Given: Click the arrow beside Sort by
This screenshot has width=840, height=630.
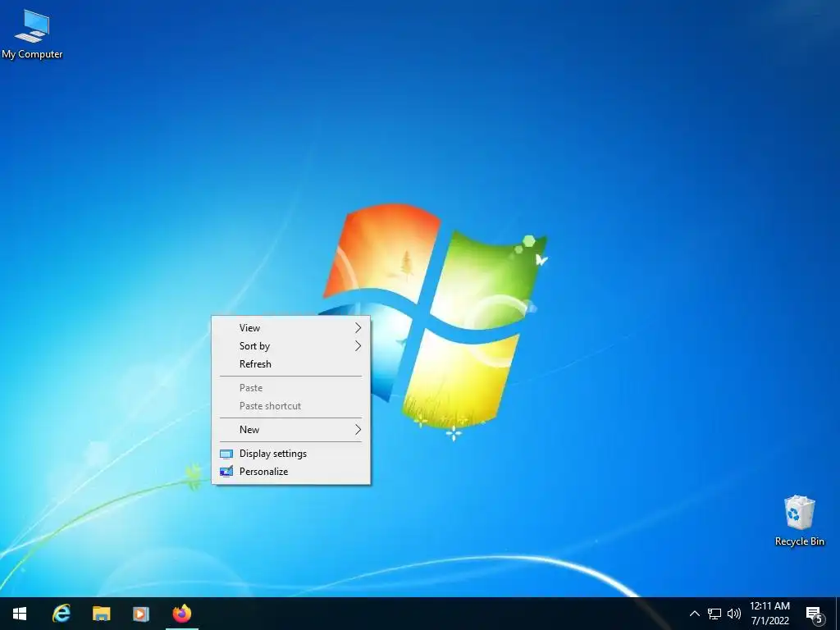Looking at the screenshot, I should click(358, 346).
